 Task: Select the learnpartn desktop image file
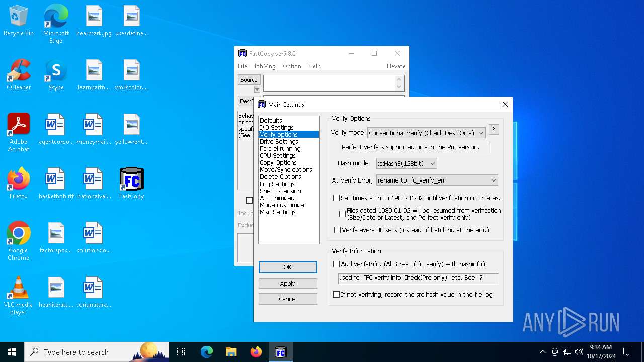94,75
